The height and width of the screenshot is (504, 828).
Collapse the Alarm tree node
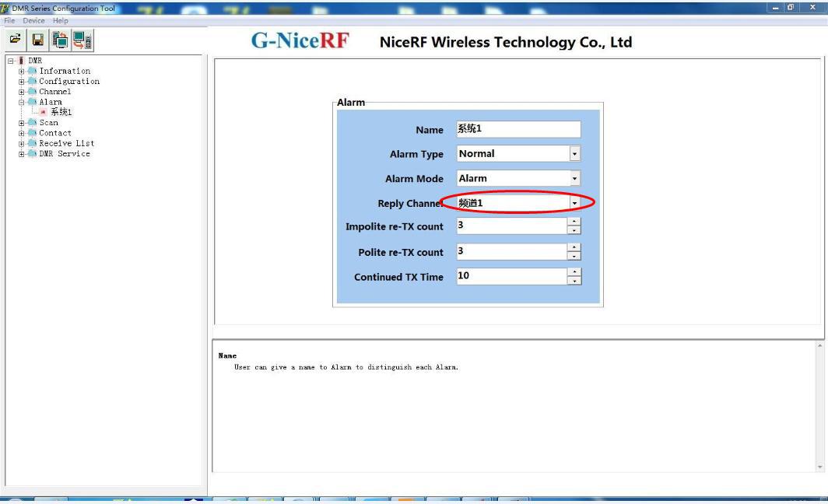(22, 102)
